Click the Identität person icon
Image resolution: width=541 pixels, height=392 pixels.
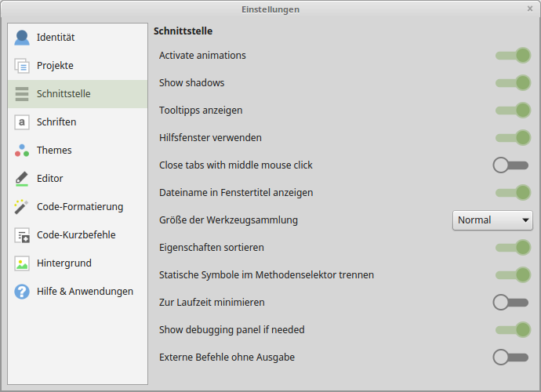coord(22,38)
